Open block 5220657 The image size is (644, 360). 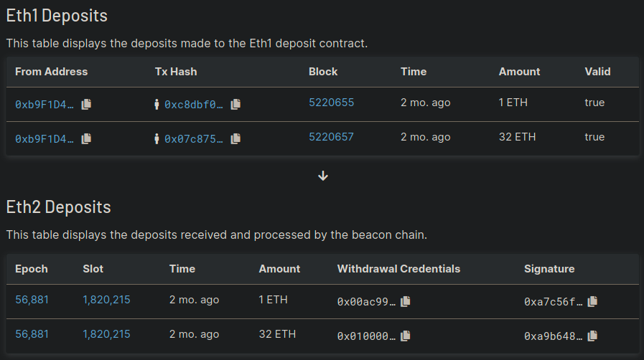[x=331, y=137]
